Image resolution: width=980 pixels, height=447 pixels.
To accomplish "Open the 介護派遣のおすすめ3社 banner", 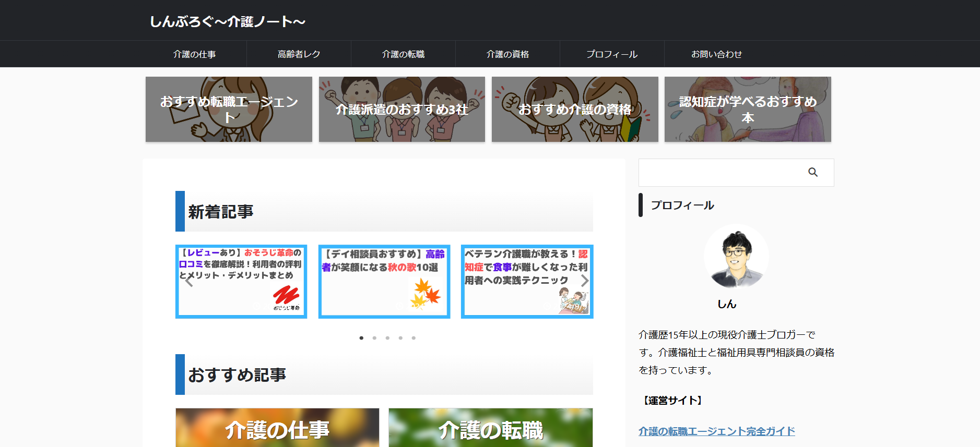I will click(402, 110).
